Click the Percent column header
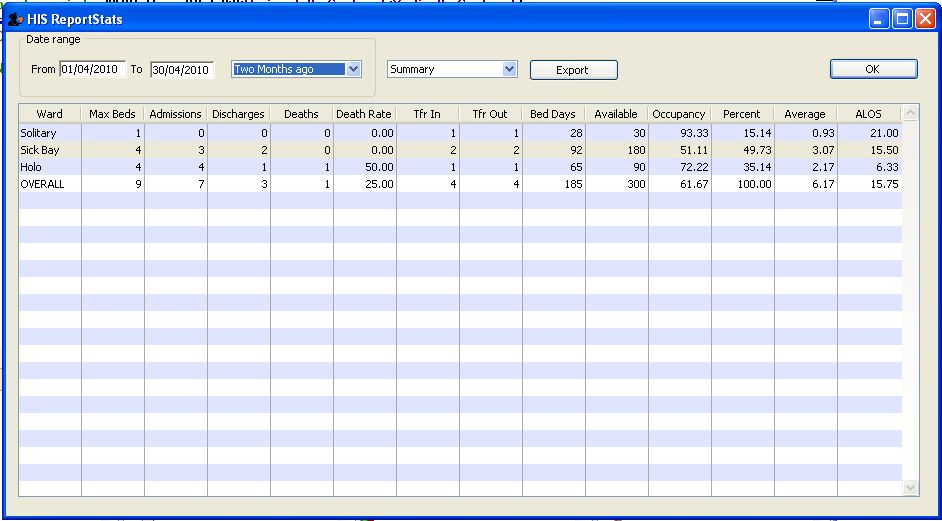 [743, 114]
